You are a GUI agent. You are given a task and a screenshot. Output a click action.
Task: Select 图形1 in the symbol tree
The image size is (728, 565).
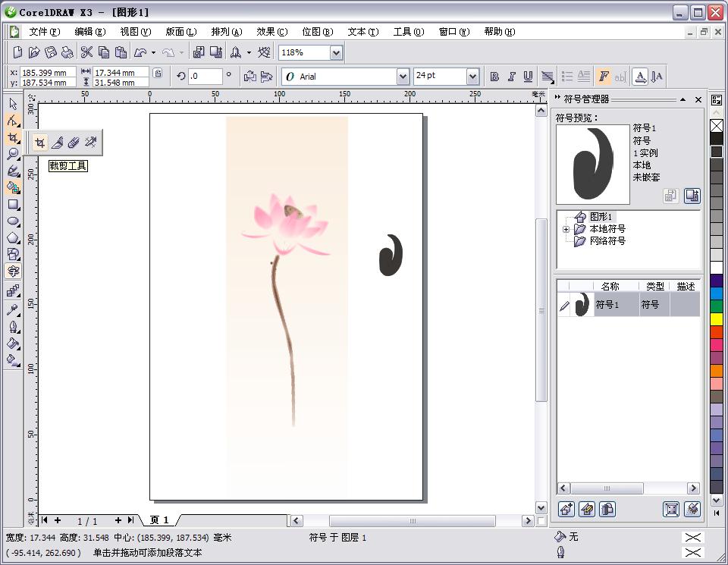[x=601, y=216]
